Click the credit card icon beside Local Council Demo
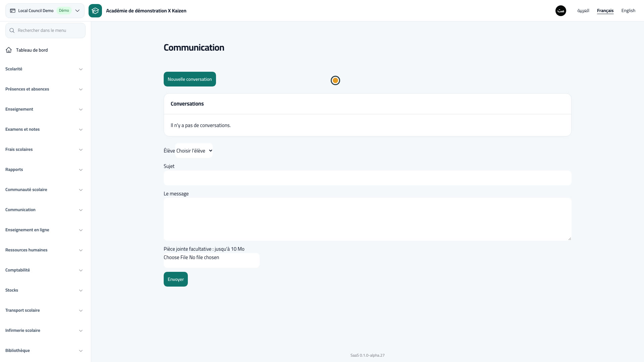 click(13, 11)
